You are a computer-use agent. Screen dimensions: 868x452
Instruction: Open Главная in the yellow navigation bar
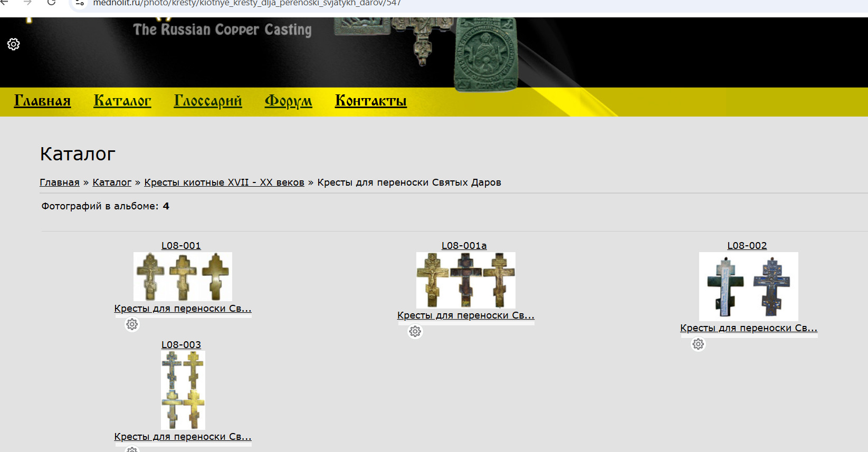(x=42, y=101)
